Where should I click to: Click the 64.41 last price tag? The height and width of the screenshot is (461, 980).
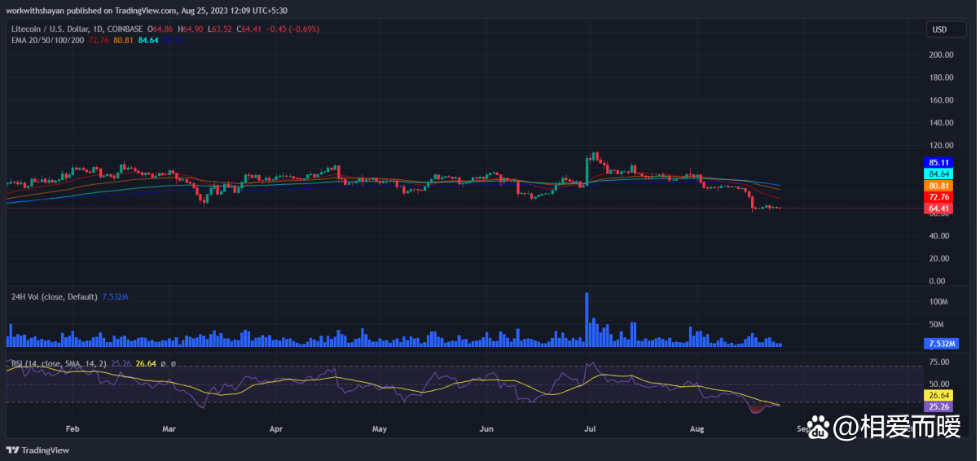[x=939, y=209]
